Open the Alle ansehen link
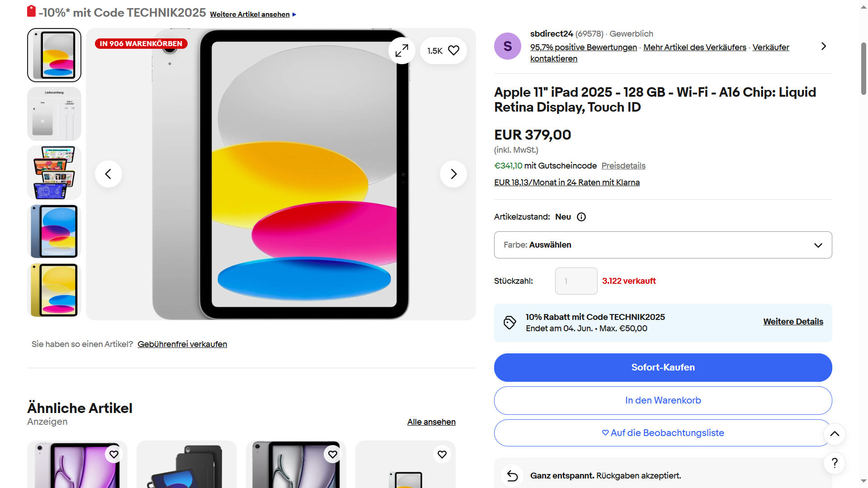This screenshot has width=868, height=488. [x=431, y=422]
